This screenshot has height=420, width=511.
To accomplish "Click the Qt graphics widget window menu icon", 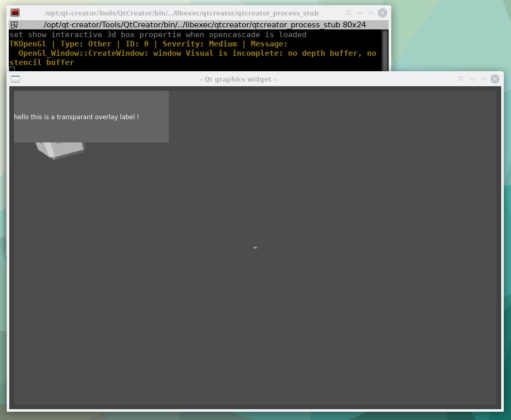I will (x=15, y=79).
